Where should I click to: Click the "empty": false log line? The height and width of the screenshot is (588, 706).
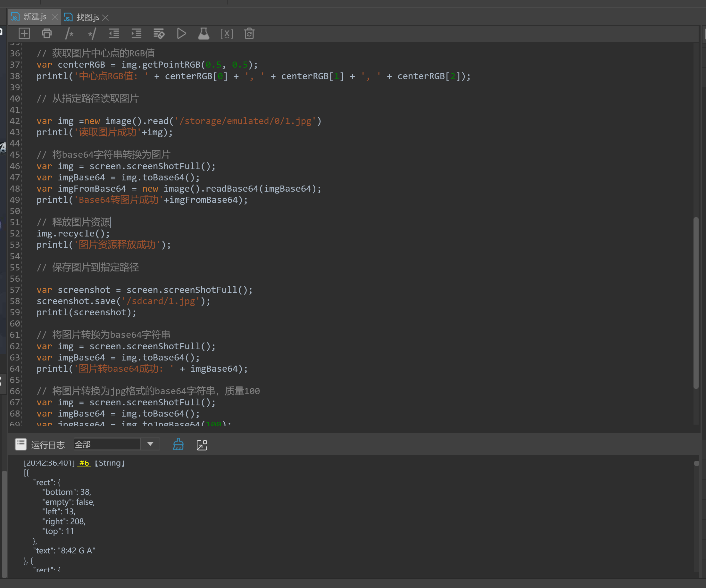point(68,502)
